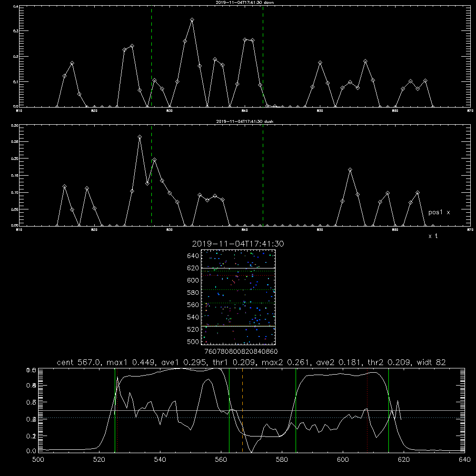Click the left green dashed line in dawn plot
The width and height of the screenshot is (476, 476).
(151, 56)
